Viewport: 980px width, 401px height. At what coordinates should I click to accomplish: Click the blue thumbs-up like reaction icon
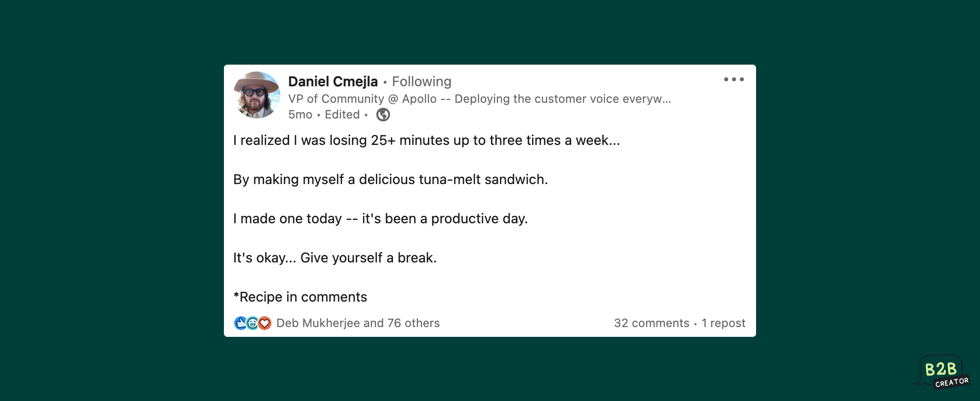click(241, 323)
